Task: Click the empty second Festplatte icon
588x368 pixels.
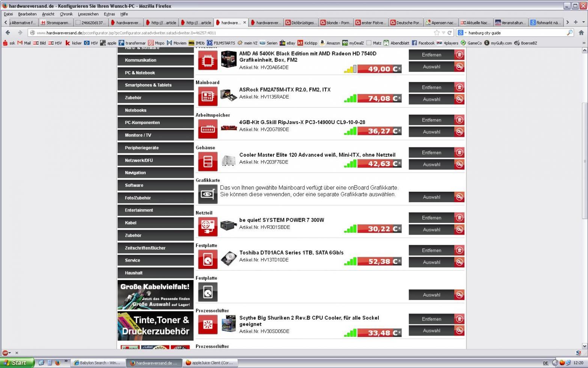Action: pos(208,292)
